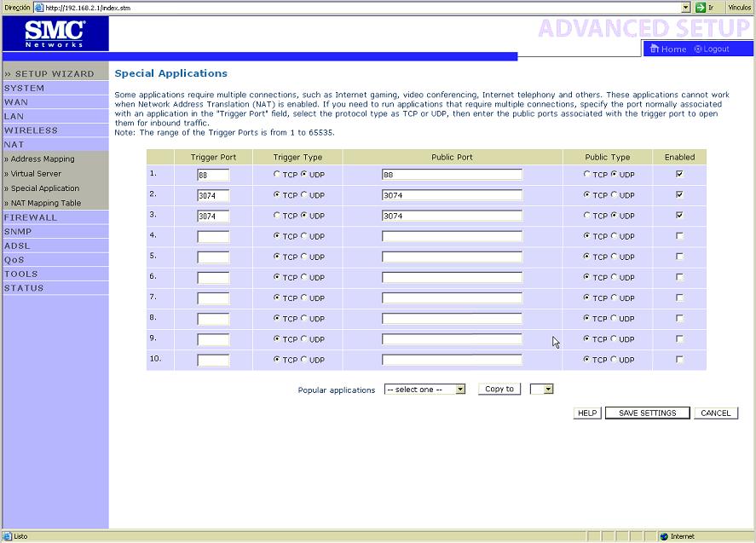Image resolution: width=756 pixels, height=543 pixels.
Task: Go to Special Application page
Action: tap(45, 188)
